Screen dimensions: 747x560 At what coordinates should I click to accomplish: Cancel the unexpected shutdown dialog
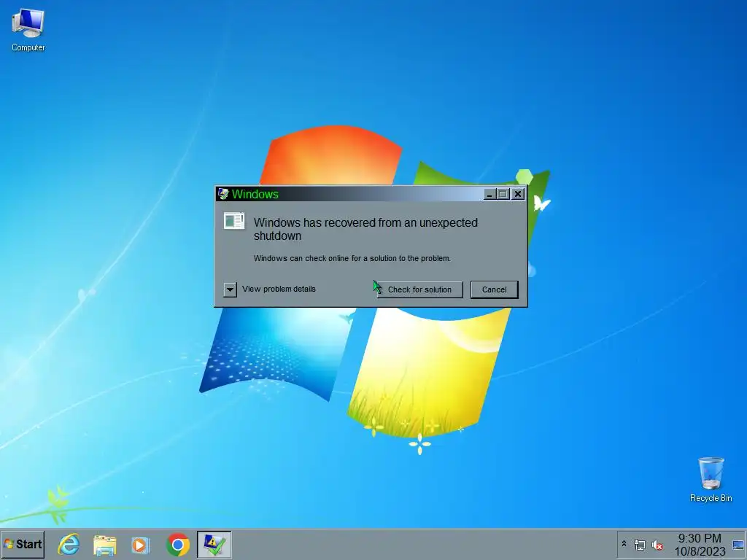[x=494, y=289]
